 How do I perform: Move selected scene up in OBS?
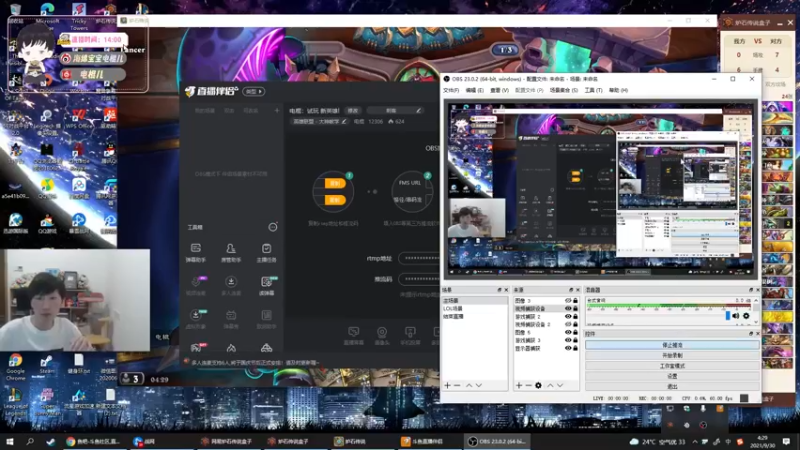pos(469,385)
